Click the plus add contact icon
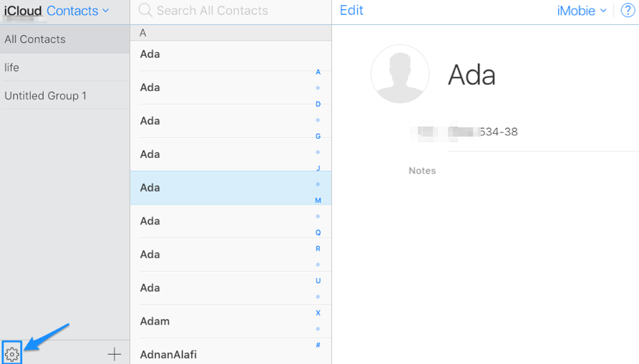The height and width of the screenshot is (364, 639). pos(114,354)
